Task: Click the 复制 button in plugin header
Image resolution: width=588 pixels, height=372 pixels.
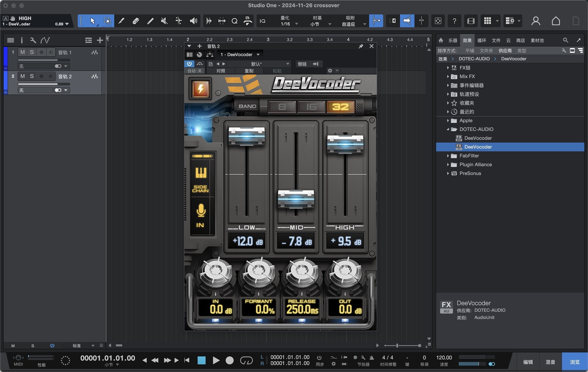Action: tap(249, 71)
